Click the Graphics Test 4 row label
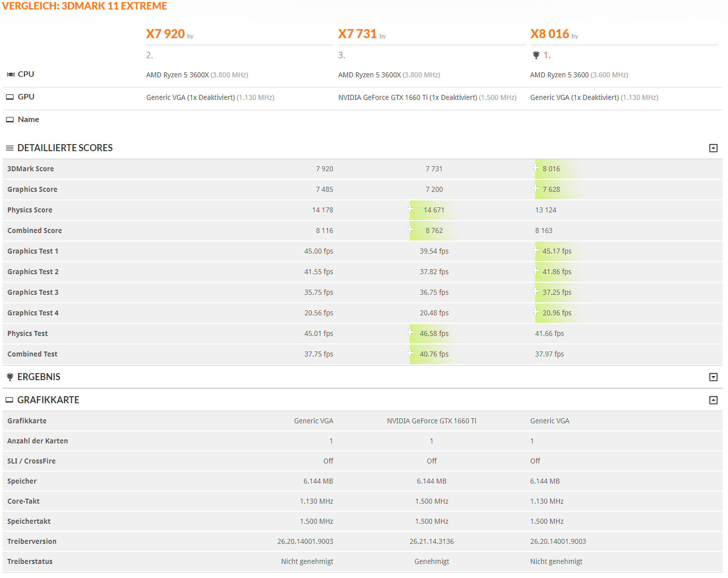Image resolution: width=728 pixels, height=578 pixels. point(33,313)
